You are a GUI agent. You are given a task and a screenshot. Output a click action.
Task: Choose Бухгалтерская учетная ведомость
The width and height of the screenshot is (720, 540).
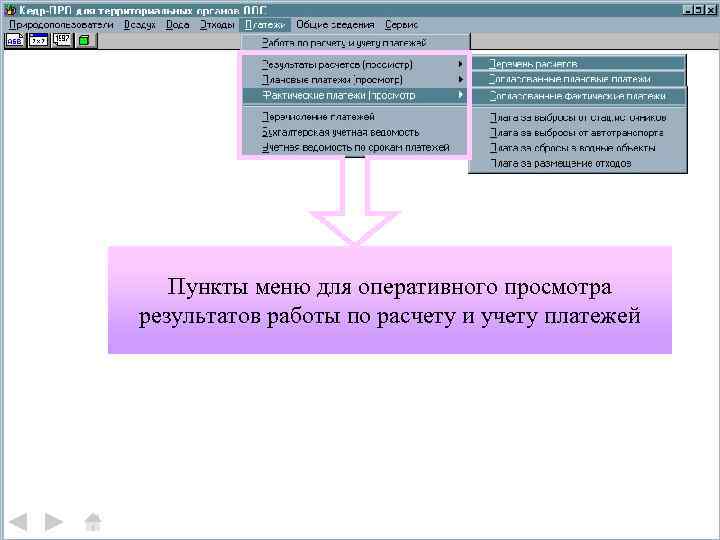click(x=354, y=132)
